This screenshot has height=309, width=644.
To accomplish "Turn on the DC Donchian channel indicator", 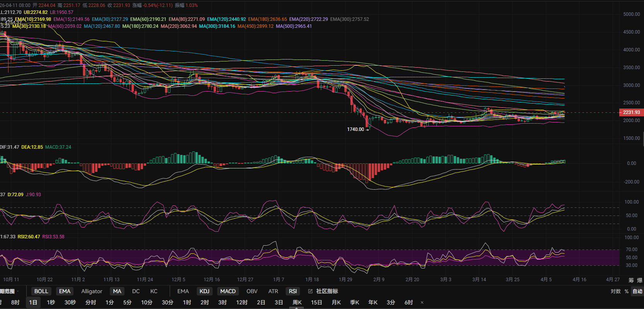I will point(136,291).
